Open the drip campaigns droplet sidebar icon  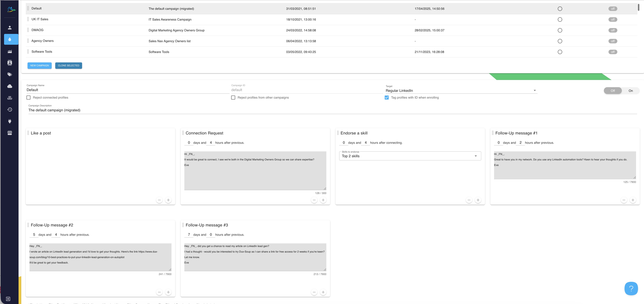10,39
